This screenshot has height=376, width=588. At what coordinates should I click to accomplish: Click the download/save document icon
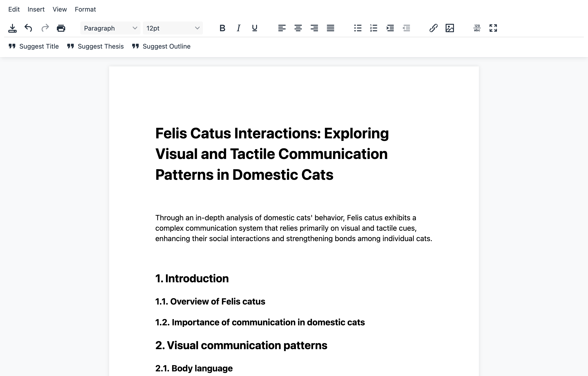(12, 28)
